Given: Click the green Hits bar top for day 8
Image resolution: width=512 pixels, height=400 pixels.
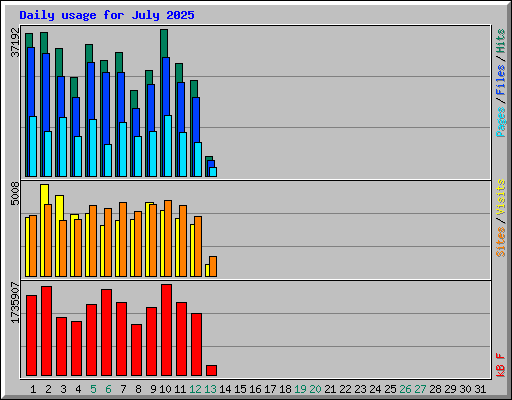Looking at the screenshot, I should click(134, 99).
